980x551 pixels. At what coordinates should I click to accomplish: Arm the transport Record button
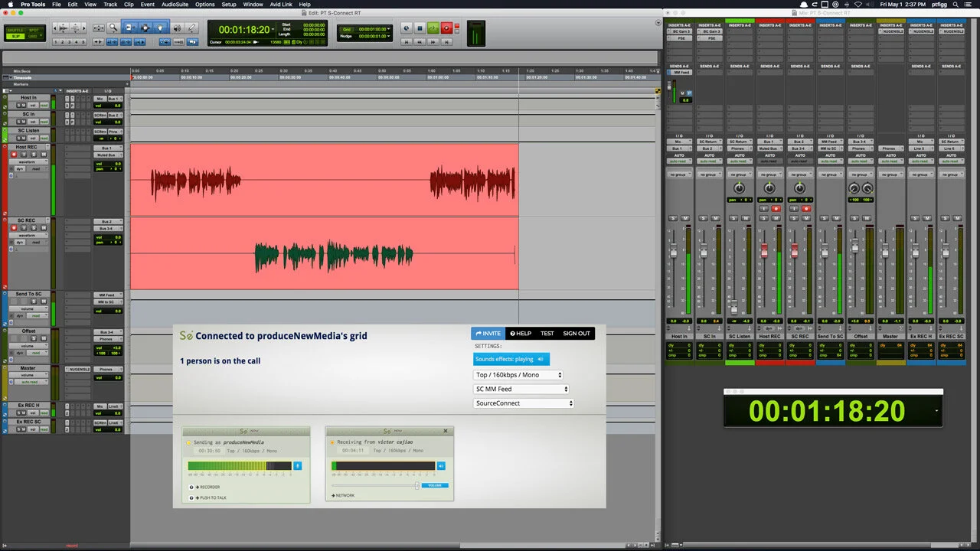coord(446,28)
